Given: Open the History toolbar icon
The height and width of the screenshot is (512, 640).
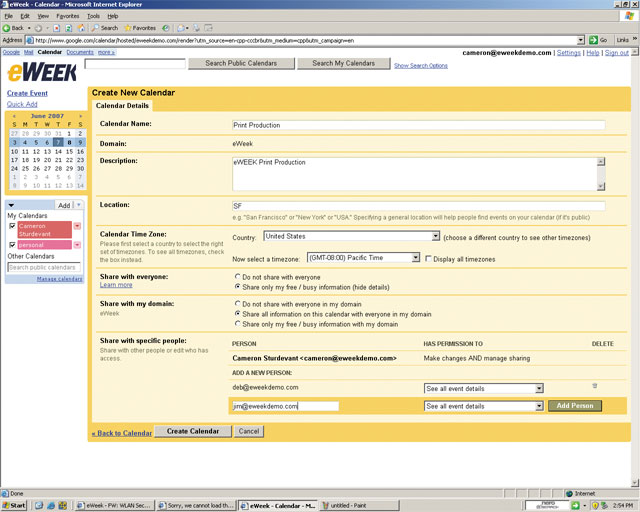Looking at the screenshot, I should coord(165,28).
